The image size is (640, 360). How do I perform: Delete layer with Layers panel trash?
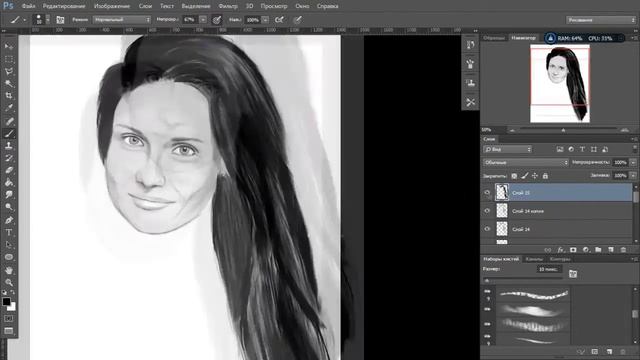[x=623, y=250]
